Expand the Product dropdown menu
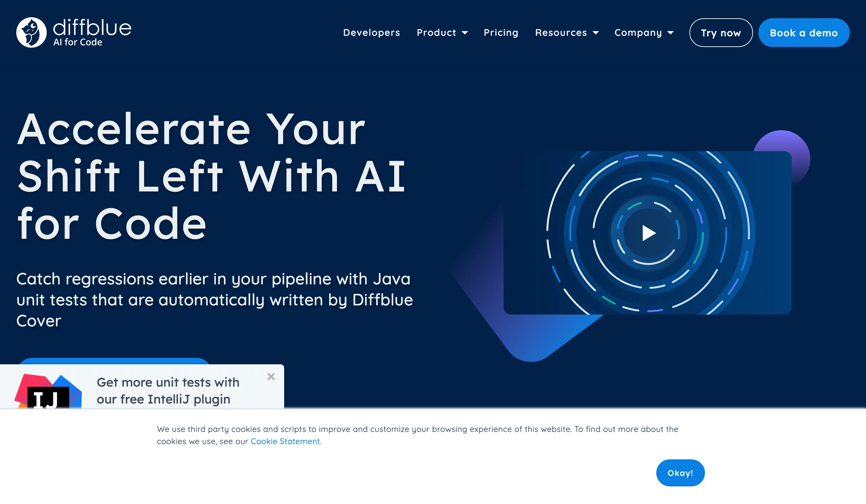This screenshot has width=866, height=504. pyautogui.click(x=442, y=32)
